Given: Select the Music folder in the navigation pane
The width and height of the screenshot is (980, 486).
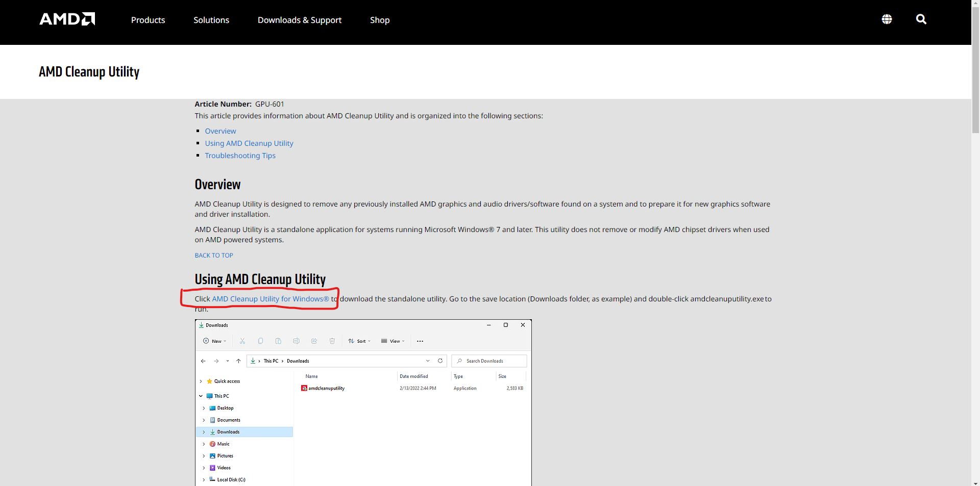Looking at the screenshot, I should [223, 444].
